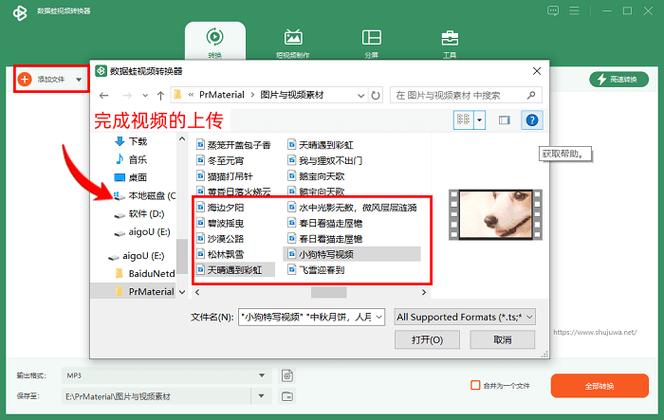
Task: Open the short video maker icon
Action: (x=293, y=43)
